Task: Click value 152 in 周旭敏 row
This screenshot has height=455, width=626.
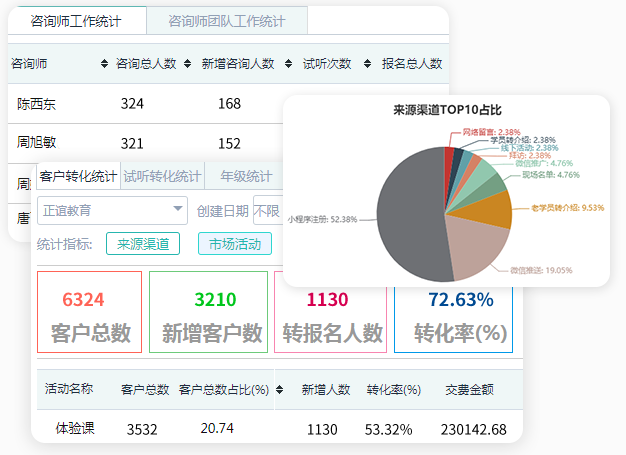Action: [x=230, y=144]
